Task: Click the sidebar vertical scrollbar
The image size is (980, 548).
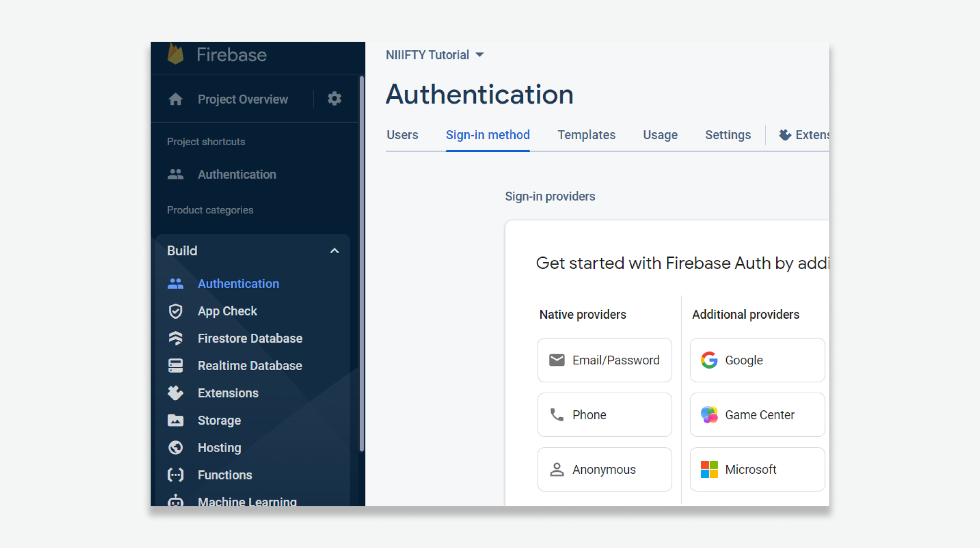Action: tap(362, 264)
